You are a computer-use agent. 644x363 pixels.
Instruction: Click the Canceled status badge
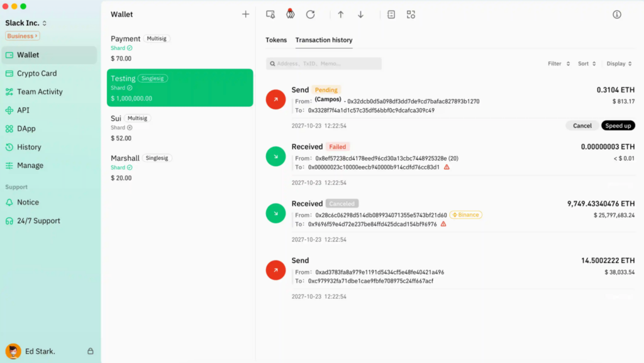click(x=341, y=204)
